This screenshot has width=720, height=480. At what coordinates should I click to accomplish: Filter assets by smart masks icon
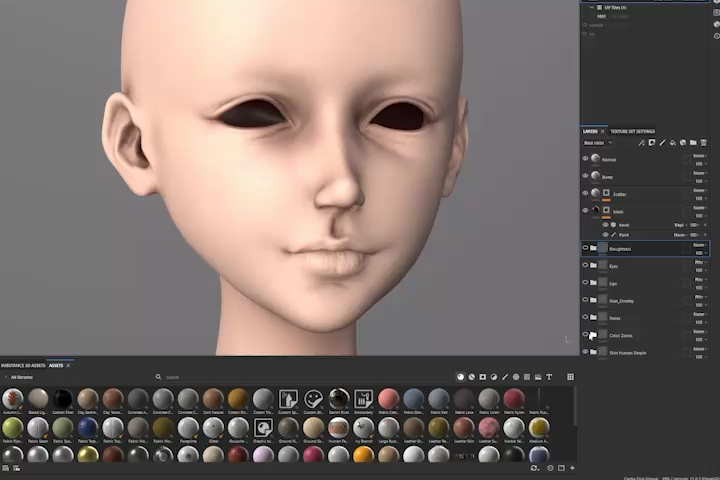pos(483,377)
